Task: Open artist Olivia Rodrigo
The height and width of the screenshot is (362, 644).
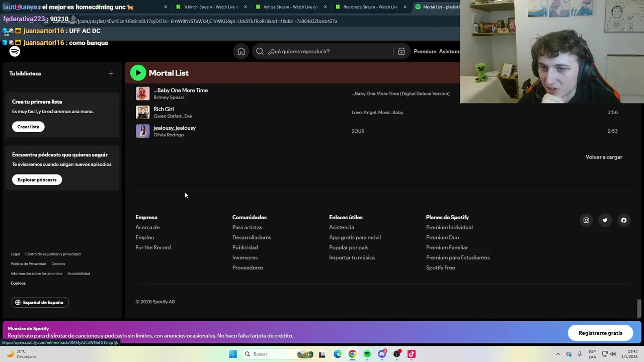Action: coord(169,135)
